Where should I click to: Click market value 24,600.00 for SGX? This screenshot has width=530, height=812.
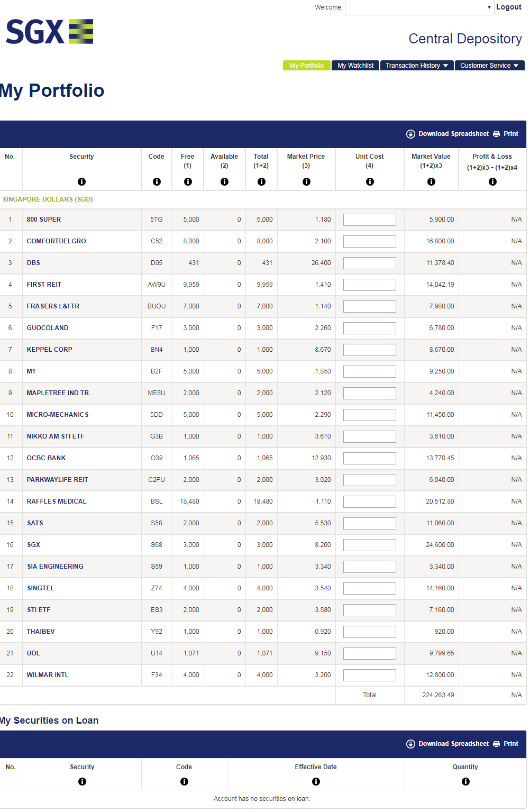[x=440, y=545]
